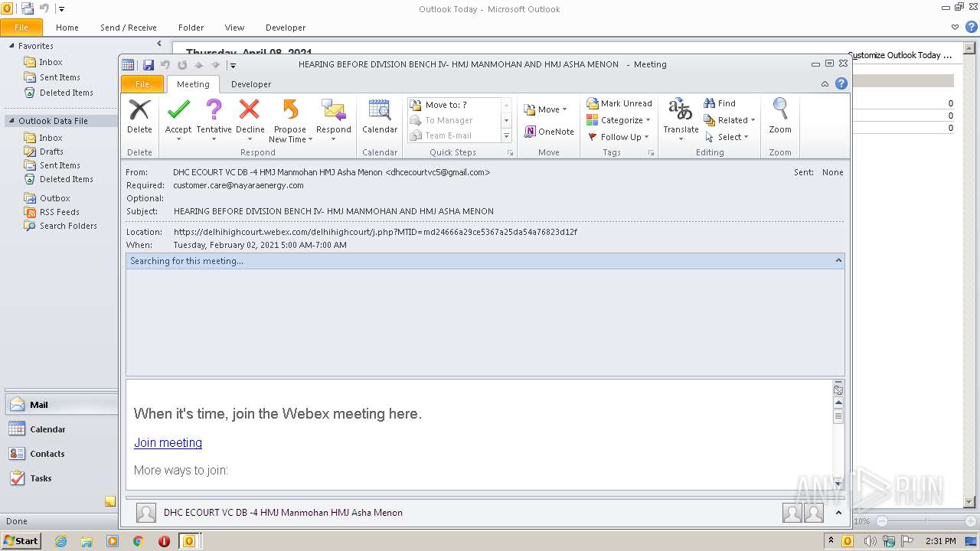Screen dimensions: 980x551
Task: Open Folder tab in main Outlook
Action: [191, 28]
